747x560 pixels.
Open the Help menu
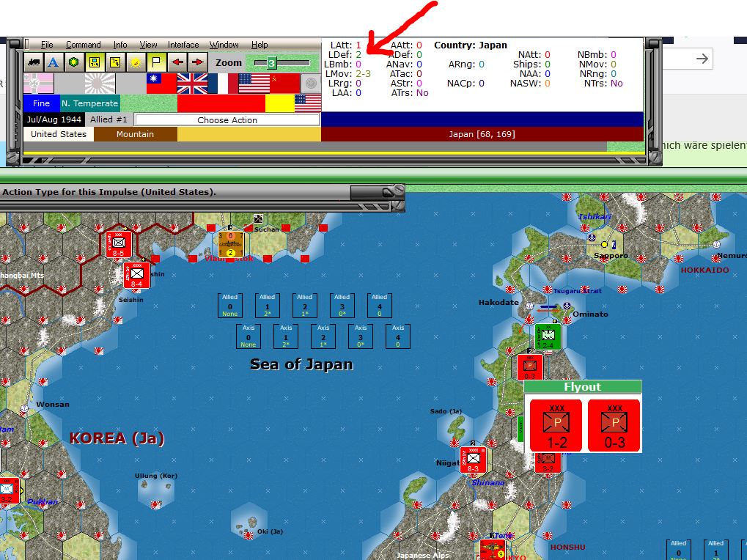260,45
